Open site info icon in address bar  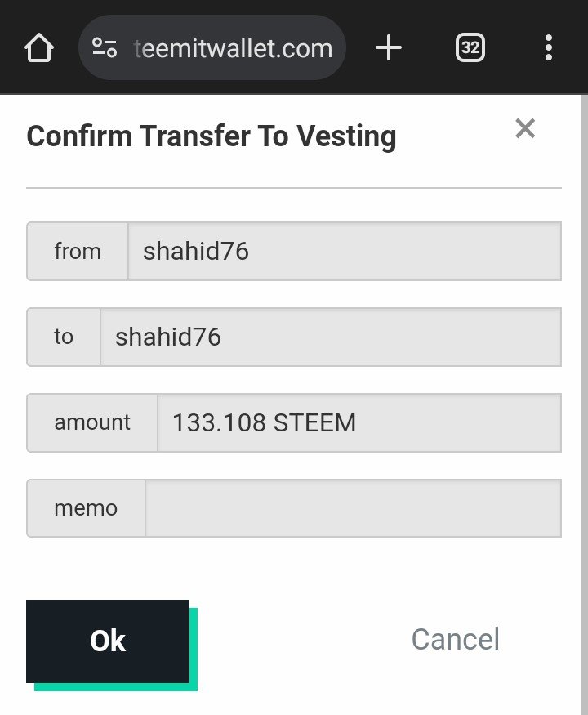pyautogui.click(x=105, y=48)
